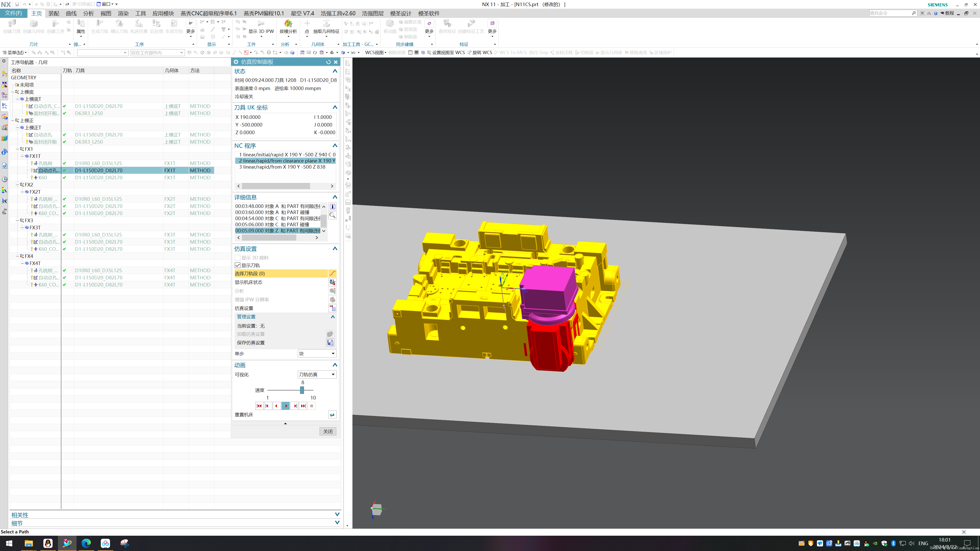Viewport: 980px width, 551px height.
Task: Collapse the FX1 tree node
Action: [x=17, y=149]
